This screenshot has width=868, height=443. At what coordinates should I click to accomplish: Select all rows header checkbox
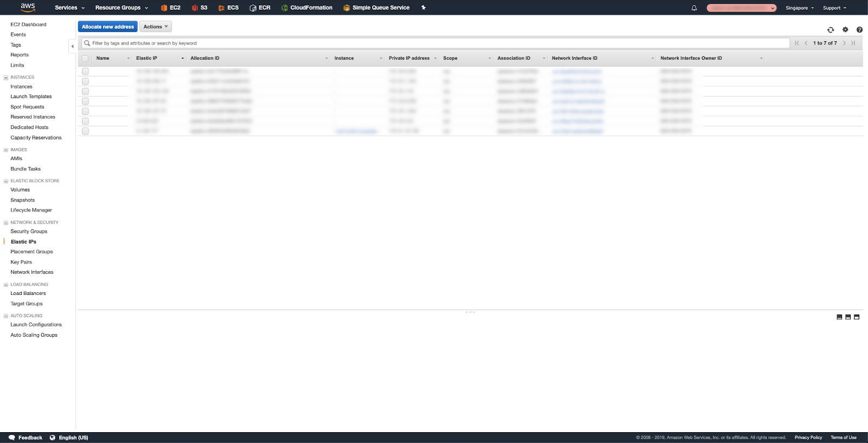85,58
